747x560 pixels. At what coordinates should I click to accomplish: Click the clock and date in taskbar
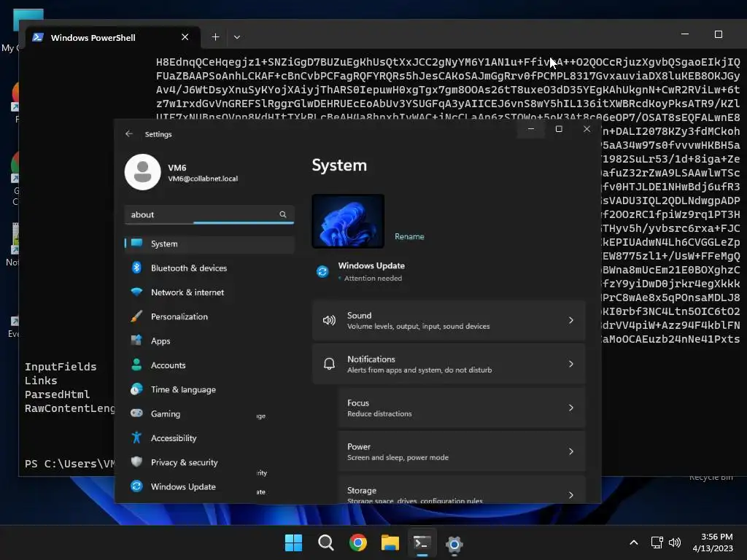pyautogui.click(x=713, y=542)
